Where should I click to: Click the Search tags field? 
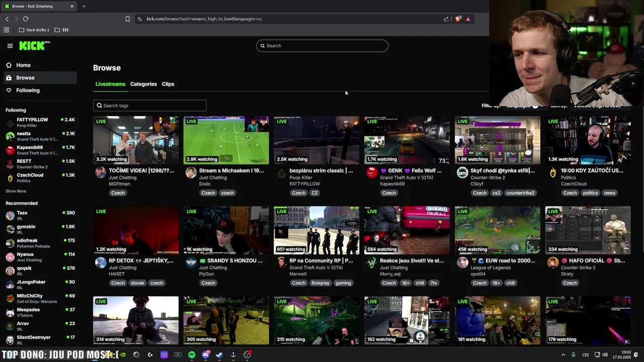(x=149, y=106)
